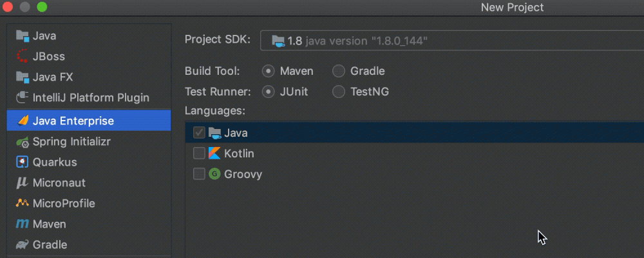Click the Test Runner label
This screenshot has height=258, width=644.
pyautogui.click(x=218, y=92)
